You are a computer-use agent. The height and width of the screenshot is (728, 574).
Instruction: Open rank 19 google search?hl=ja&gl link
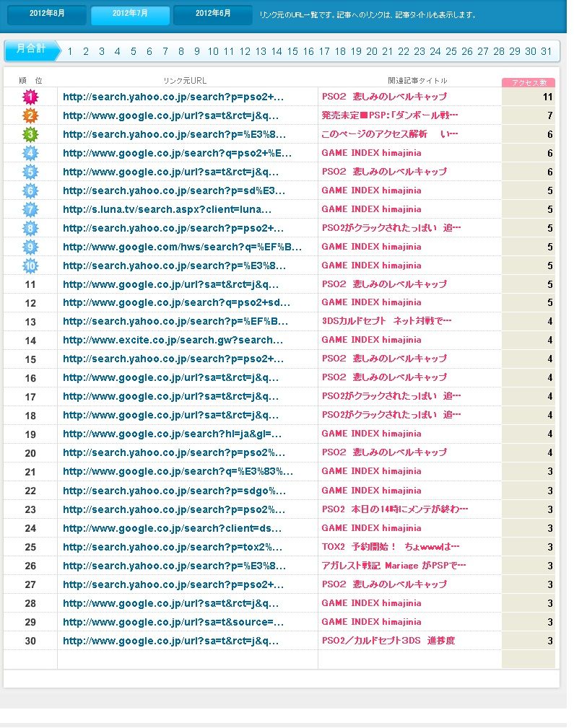pos(172,434)
